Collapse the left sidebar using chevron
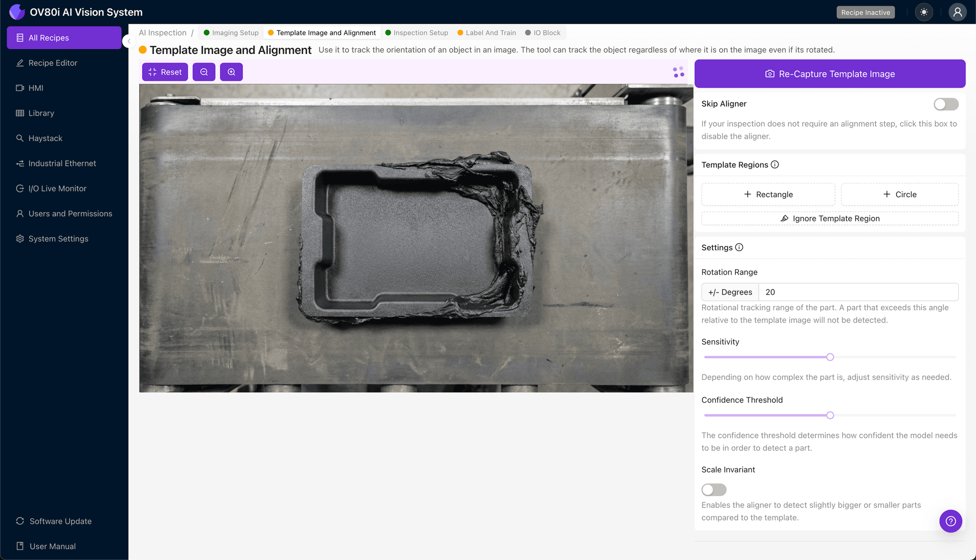 click(129, 41)
